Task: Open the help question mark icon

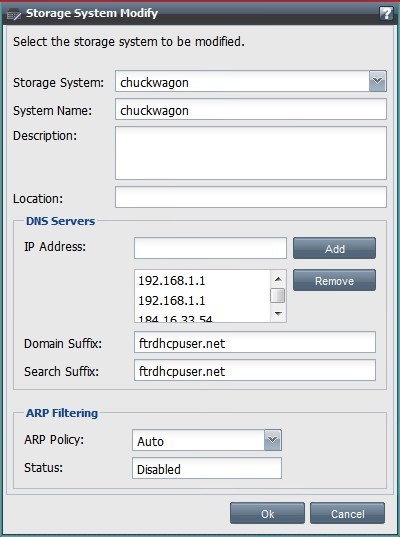Action: [x=386, y=14]
